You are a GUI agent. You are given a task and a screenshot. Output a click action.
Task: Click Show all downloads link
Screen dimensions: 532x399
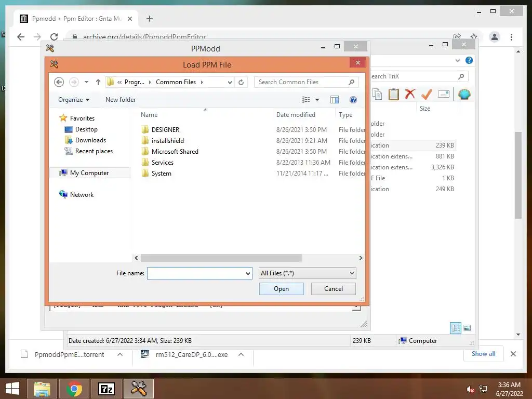[483, 353]
